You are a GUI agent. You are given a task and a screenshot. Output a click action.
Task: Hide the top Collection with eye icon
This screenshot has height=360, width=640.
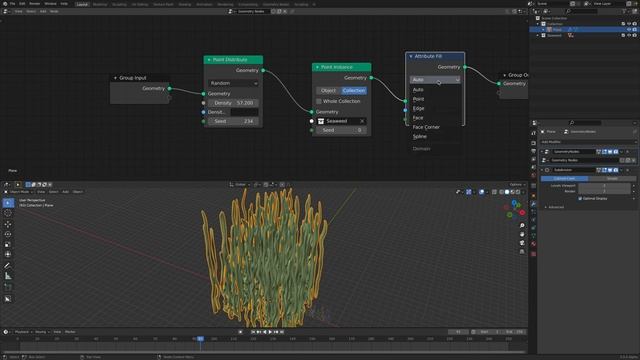coord(629,24)
